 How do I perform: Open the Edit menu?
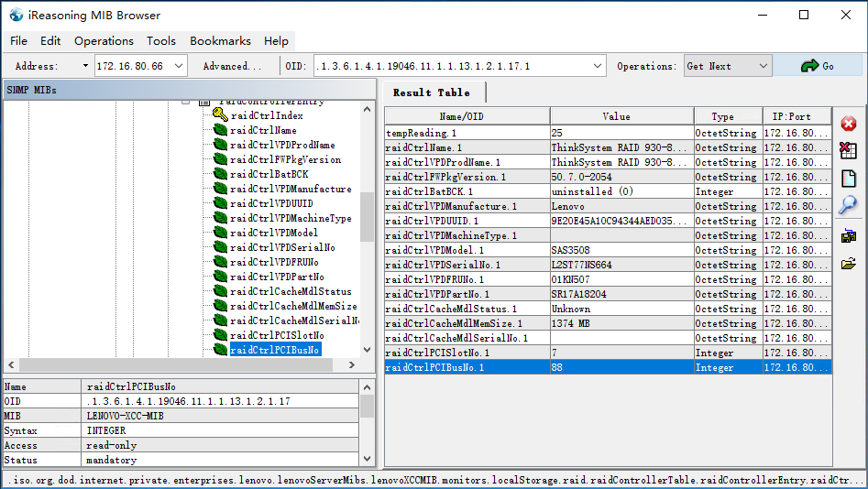pyautogui.click(x=49, y=41)
